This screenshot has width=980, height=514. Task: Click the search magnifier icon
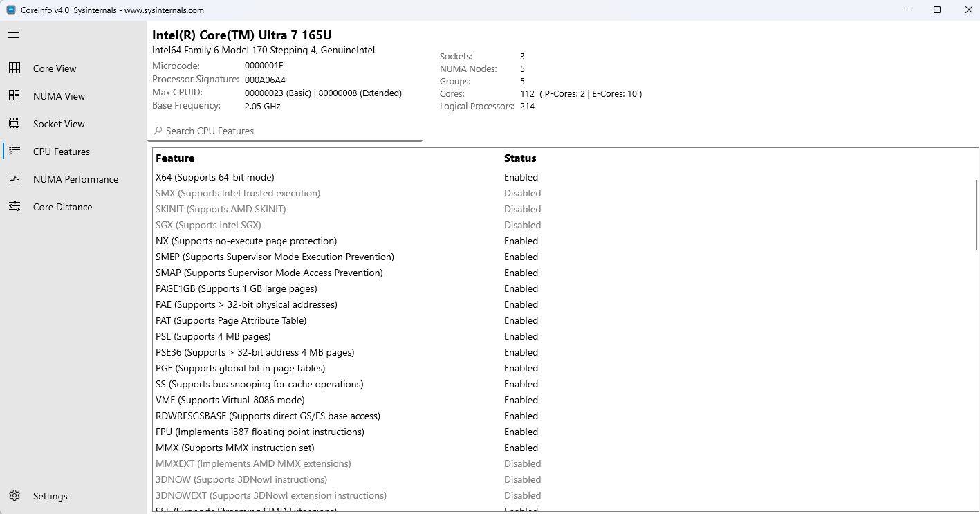(x=158, y=131)
